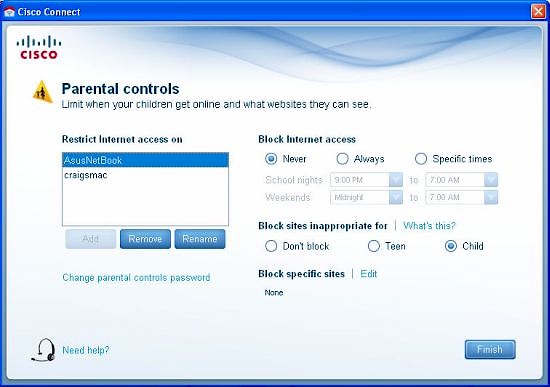
Task: Choose Teen site blocking level
Action: (374, 246)
